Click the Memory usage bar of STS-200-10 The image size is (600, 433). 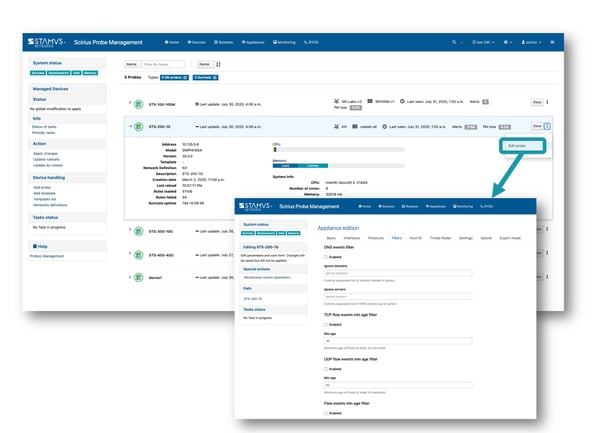click(x=338, y=166)
